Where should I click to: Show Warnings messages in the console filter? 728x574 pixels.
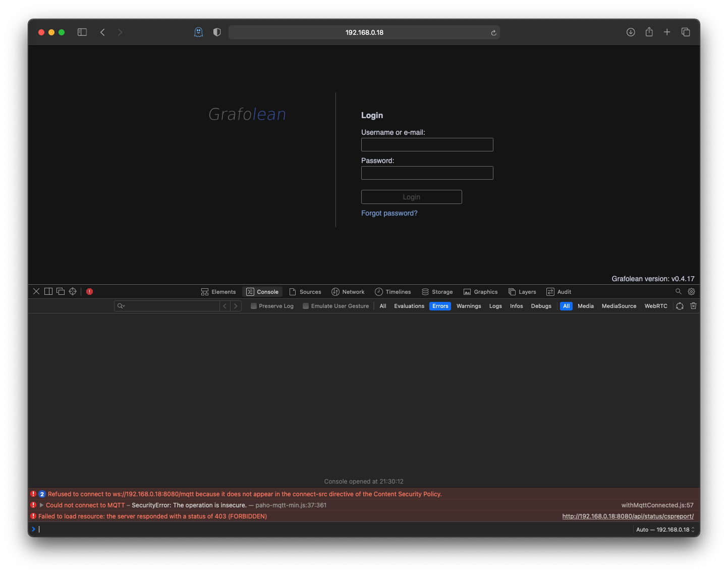click(468, 306)
